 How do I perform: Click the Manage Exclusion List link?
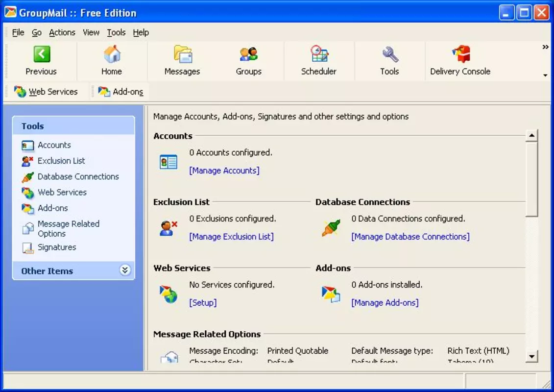click(231, 237)
